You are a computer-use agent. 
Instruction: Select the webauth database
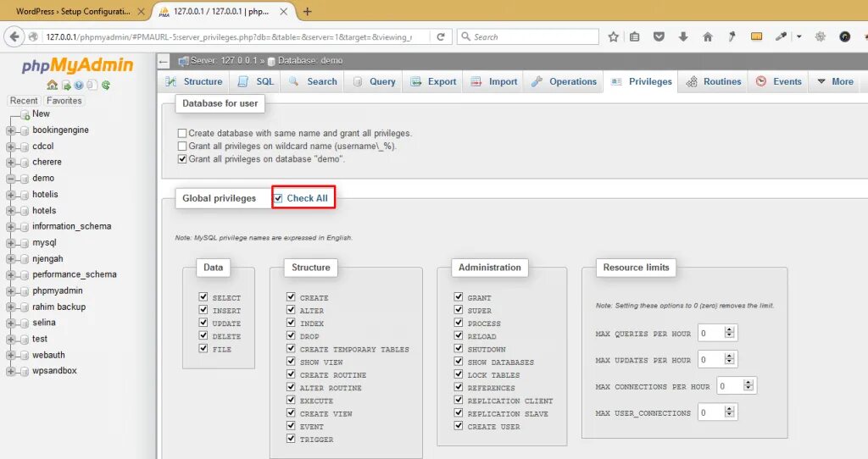(x=48, y=355)
